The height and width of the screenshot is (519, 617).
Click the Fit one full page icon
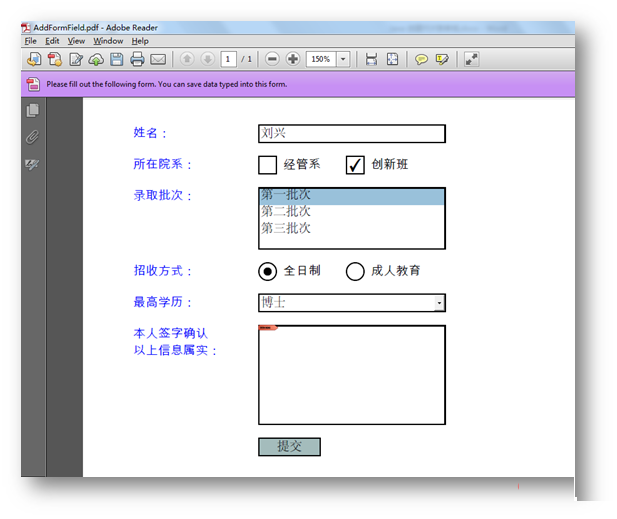coord(392,59)
